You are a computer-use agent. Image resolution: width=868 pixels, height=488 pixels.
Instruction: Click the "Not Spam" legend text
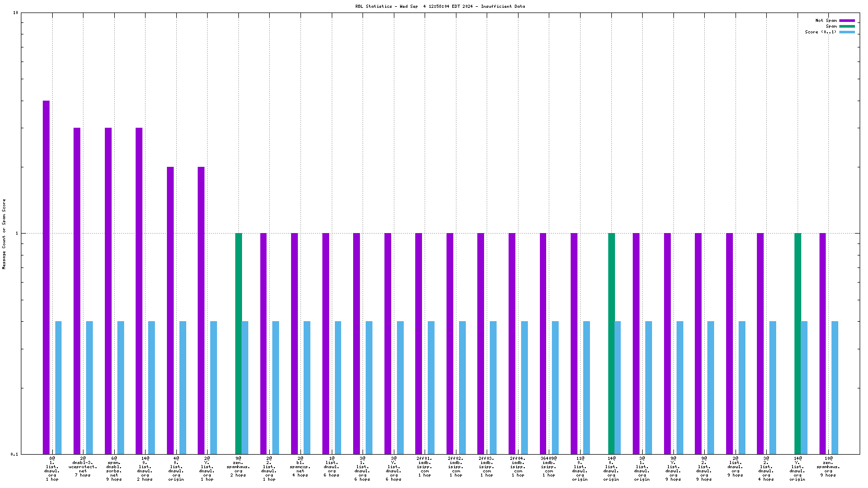826,21
